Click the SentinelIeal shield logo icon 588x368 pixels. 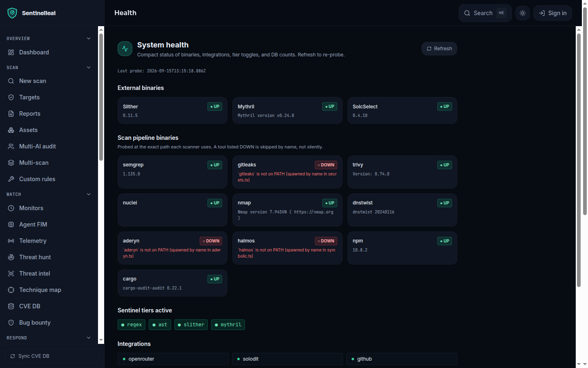click(12, 13)
